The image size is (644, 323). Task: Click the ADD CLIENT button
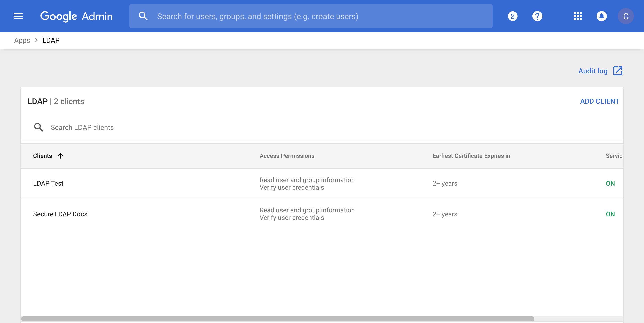pos(599,101)
